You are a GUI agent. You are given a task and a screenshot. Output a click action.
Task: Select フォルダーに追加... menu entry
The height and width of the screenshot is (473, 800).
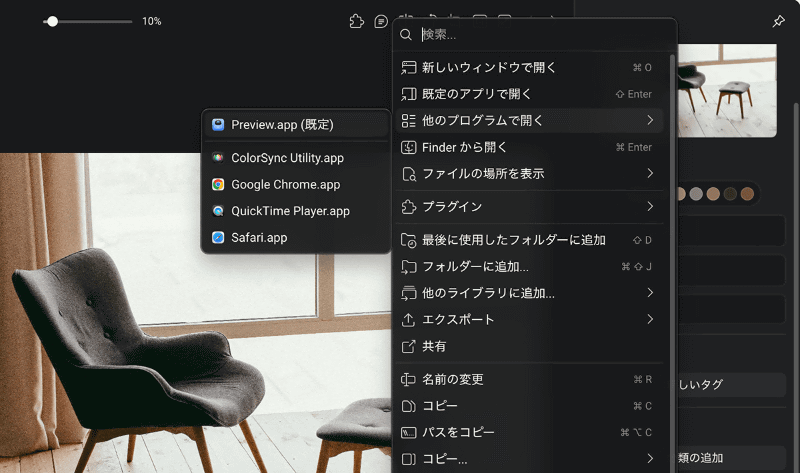(529, 266)
